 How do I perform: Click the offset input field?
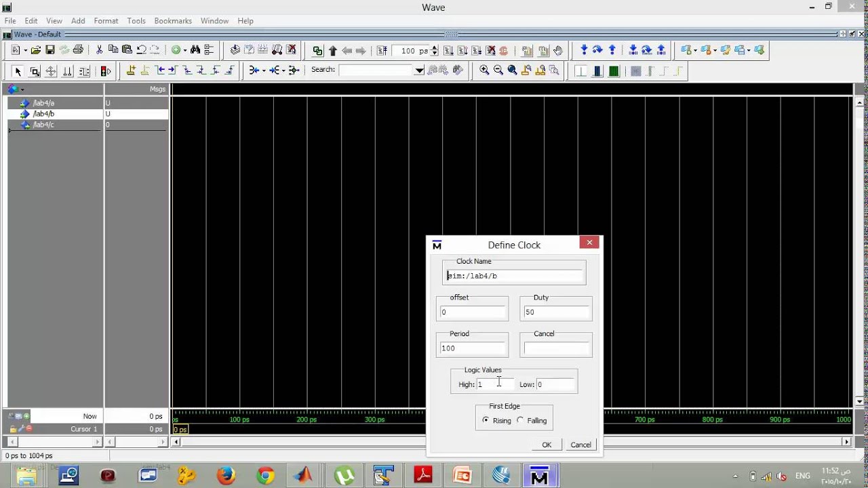click(473, 312)
